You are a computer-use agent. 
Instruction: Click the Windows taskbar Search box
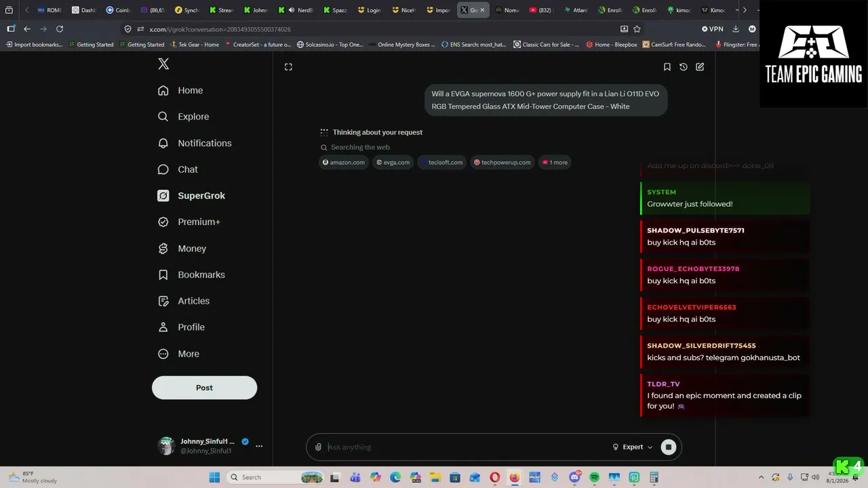(x=275, y=477)
